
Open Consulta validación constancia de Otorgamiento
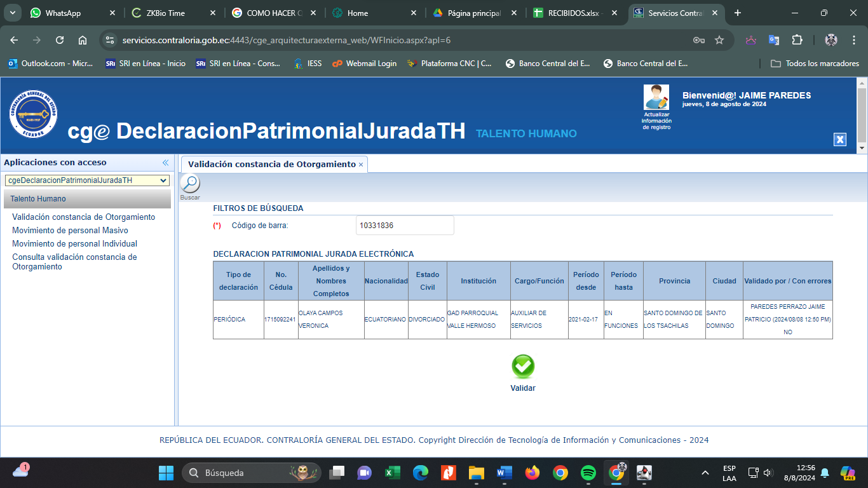(74, 262)
